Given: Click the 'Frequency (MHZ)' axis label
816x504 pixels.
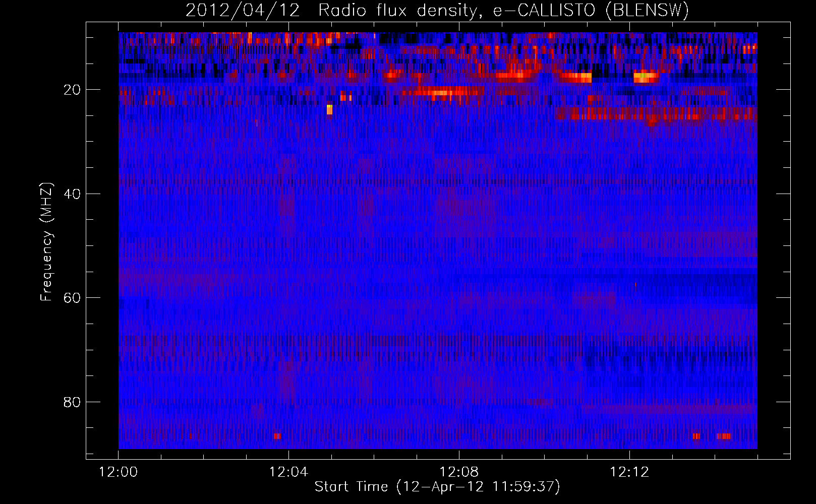Looking at the screenshot, I should pyautogui.click(x=46, y=242).
